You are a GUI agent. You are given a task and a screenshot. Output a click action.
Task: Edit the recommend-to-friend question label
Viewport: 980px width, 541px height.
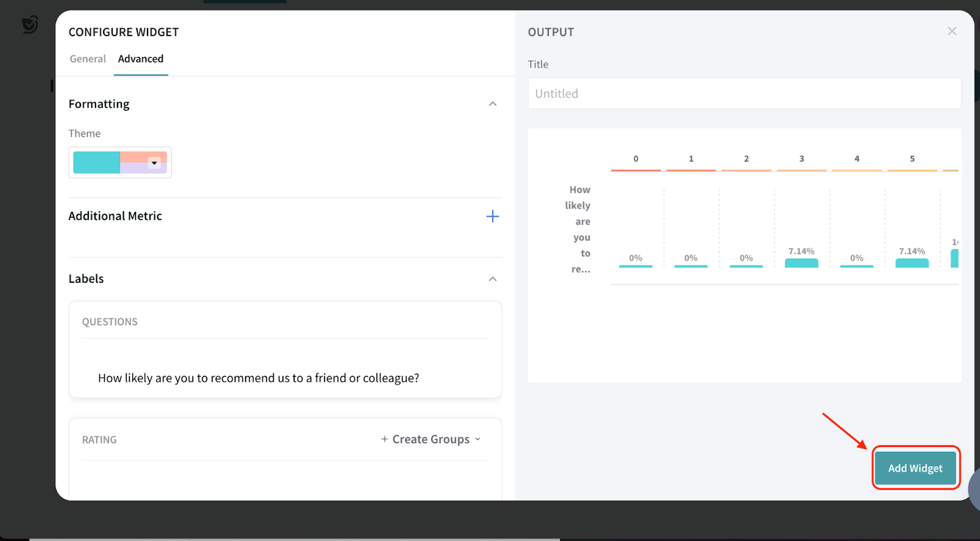(258, 378)
